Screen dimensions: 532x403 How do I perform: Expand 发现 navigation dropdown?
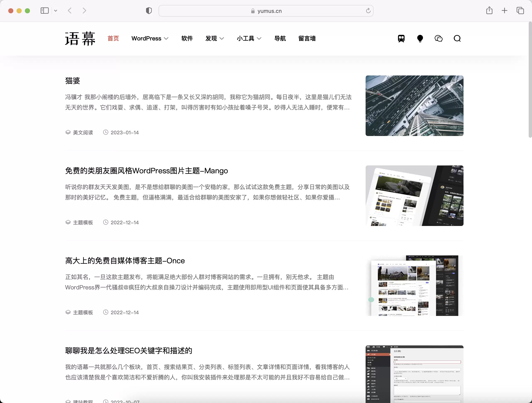[x=215, y=38]
